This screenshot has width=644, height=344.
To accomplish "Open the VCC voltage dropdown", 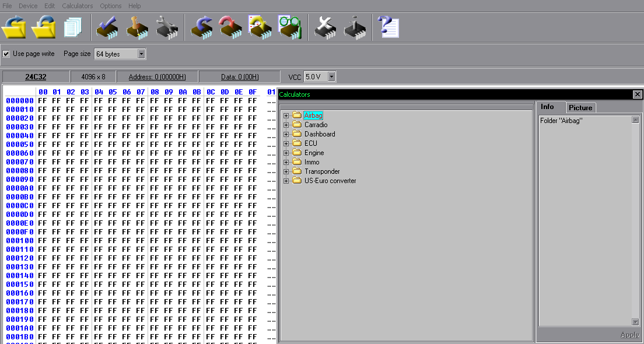I will coord(331,77).
